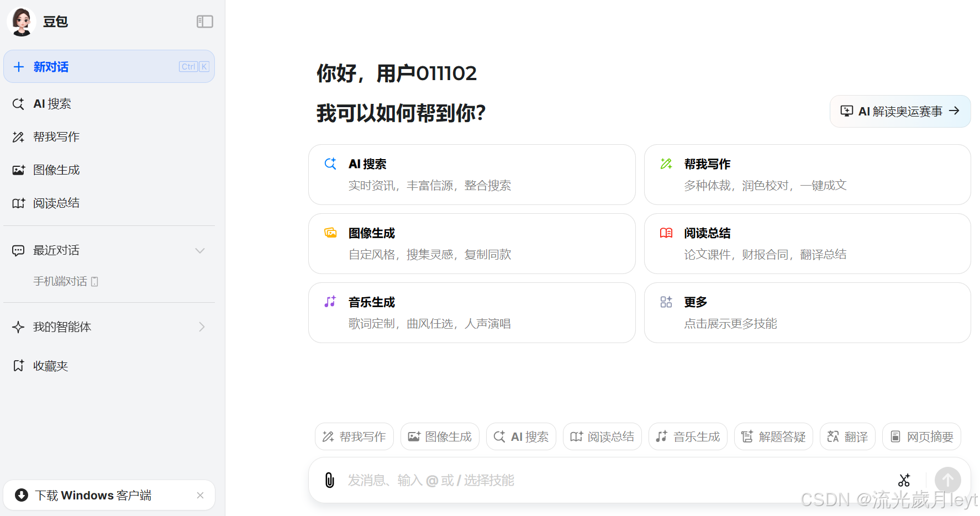This screenshot has width=980, height=516.
Task: Click the 音乐生成 skill chip
Action: coord(688,436)
